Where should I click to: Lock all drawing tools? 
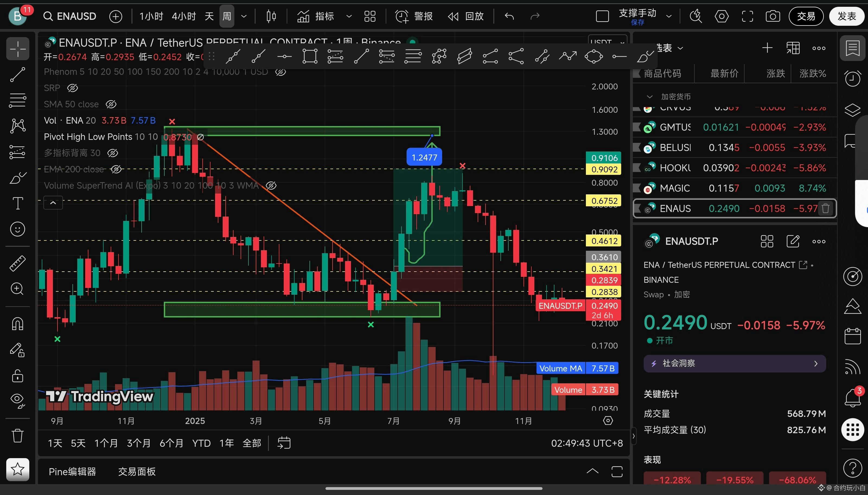[18, 376]
